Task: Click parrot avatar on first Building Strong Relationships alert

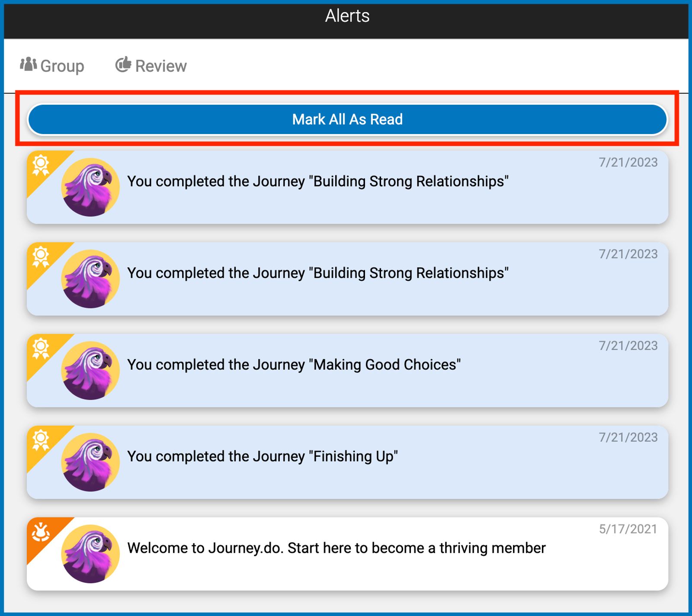Action: tap(90, 187)
